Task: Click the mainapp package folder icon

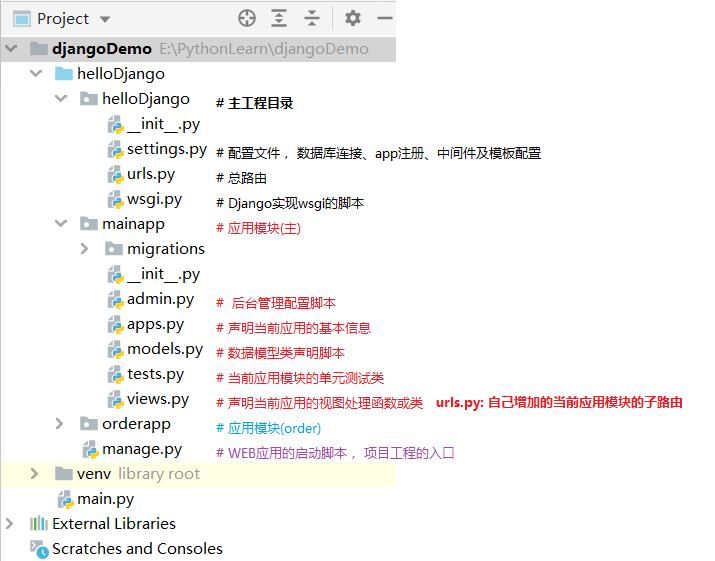Action: click(x=88, y=223)
